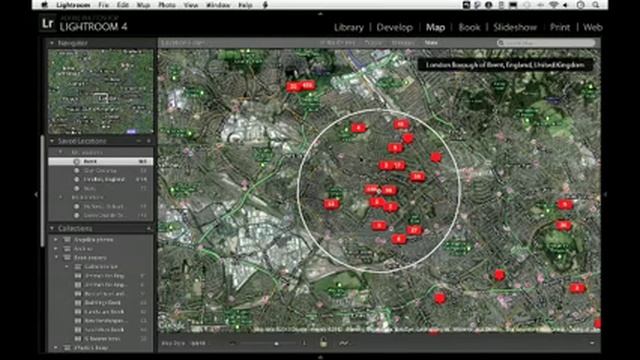
Task: Open the Apple menu
Action: click(44, 5)
